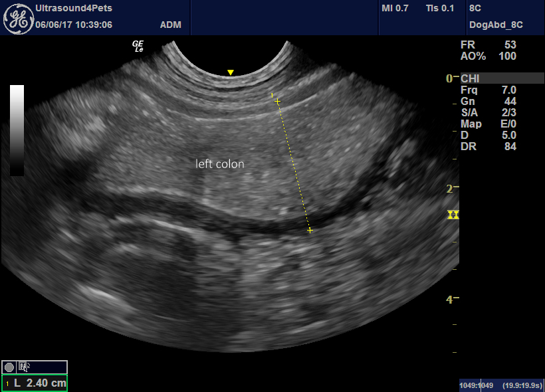Click the circle icon in the measurement box

pyautogui.click(x=8, y=366)
